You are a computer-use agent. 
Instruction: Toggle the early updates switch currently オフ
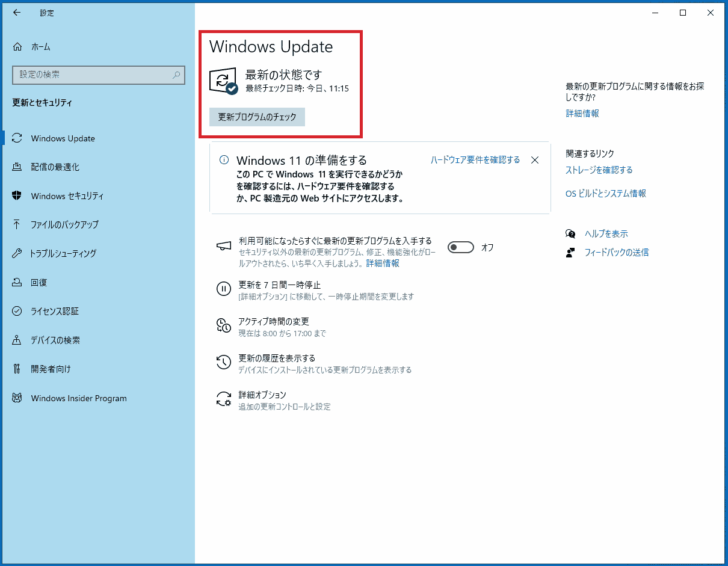pyautogui.click(x=461, y=247)
